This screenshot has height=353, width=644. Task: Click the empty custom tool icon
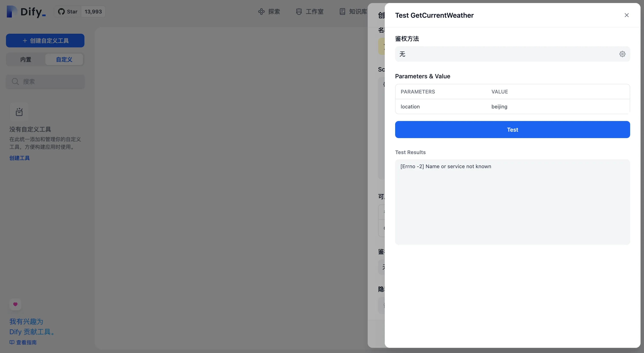coord(19,112)
